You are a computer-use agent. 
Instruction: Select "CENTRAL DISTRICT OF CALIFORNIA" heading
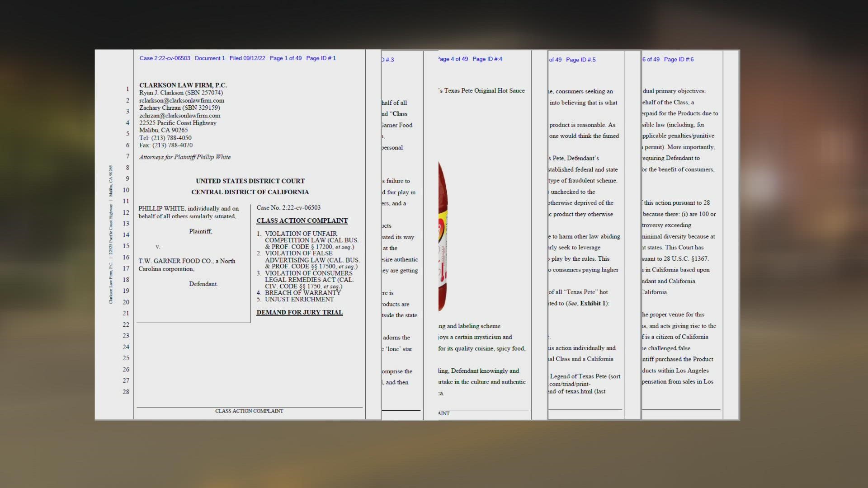pos(250,192)
